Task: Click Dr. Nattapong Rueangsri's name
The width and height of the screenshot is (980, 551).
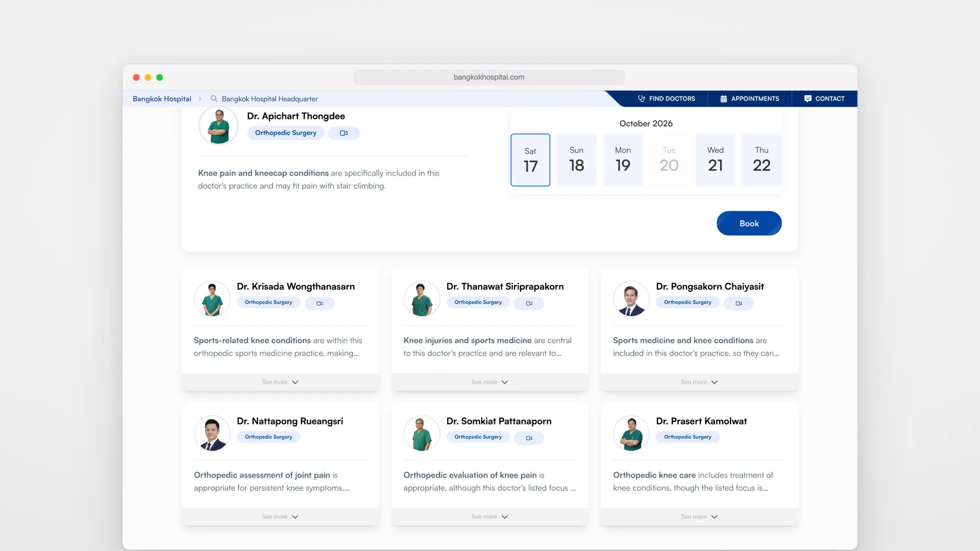Action: click(x=290, y=421)
